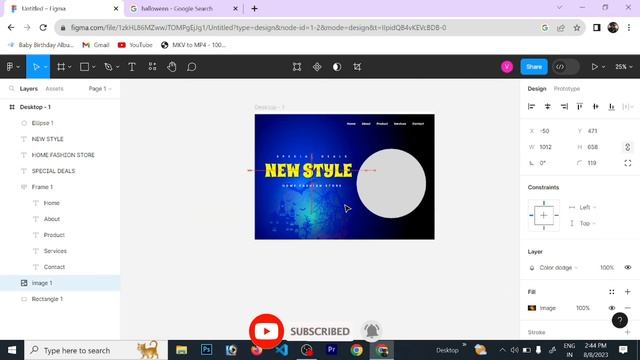The width and height of the screenshot is (640, 360).
Task: Open the zoom 25% dropdown
Action: coord(624,67)
